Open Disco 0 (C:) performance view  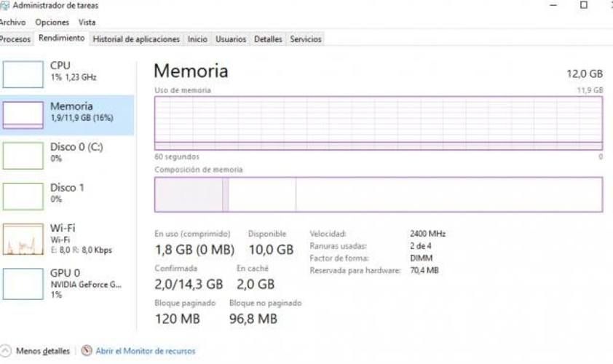76,151
